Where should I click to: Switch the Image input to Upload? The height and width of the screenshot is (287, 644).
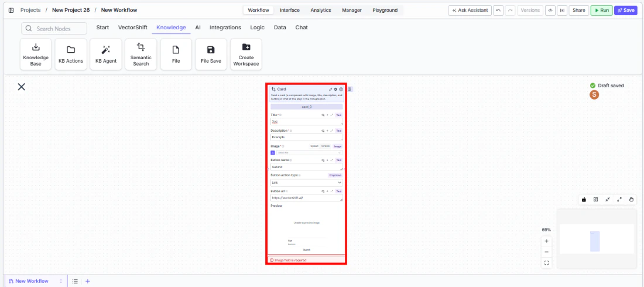(314, 146)
